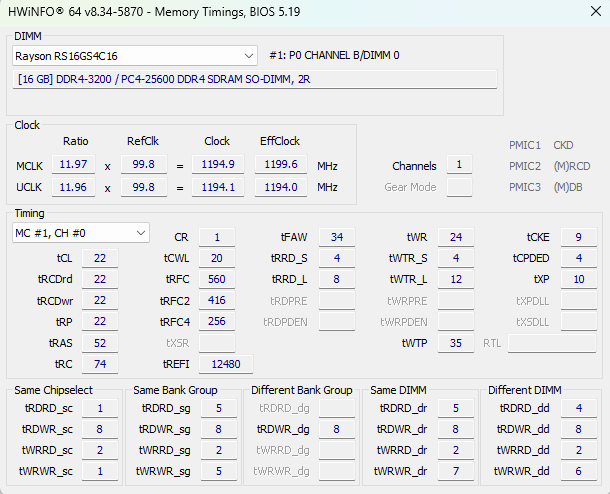The image size is (610, 494).
Task: Click the empty RTL field
Action: click(x=552, y=343)
